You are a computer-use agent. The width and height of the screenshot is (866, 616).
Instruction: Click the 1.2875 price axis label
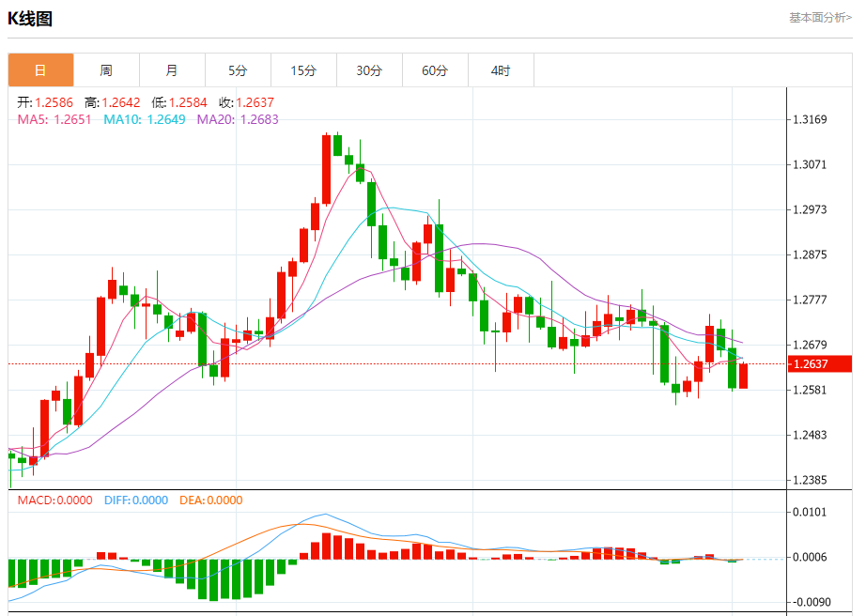(810, 254)
